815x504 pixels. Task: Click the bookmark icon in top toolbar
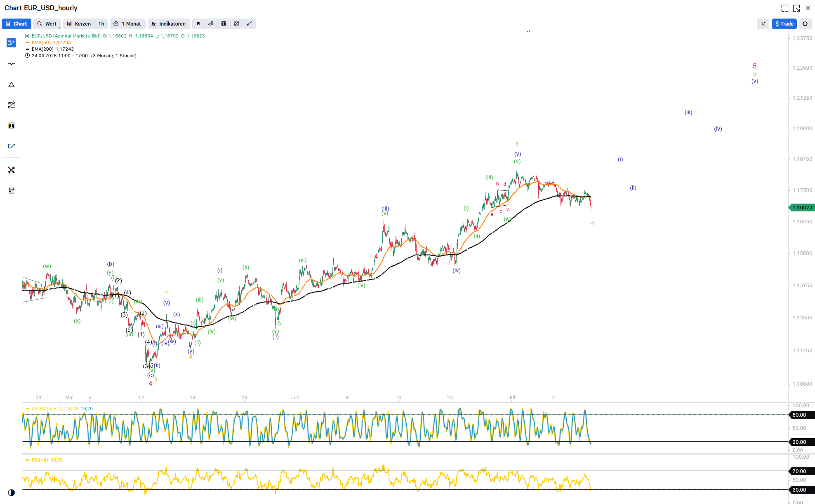(x=198, y=24)
